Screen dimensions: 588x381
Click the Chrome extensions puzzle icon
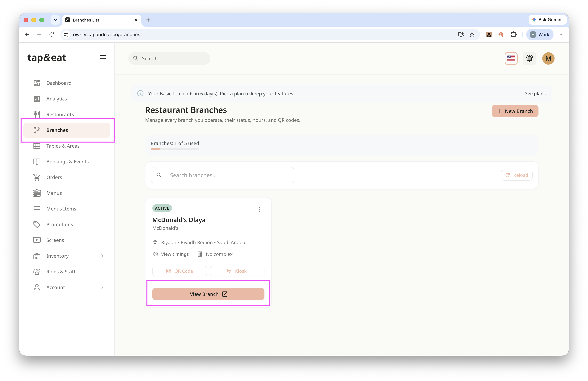[513, 35]
